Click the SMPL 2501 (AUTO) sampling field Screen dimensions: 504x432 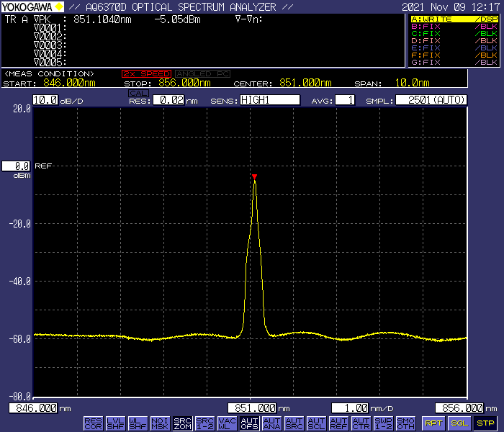[431, 100]
